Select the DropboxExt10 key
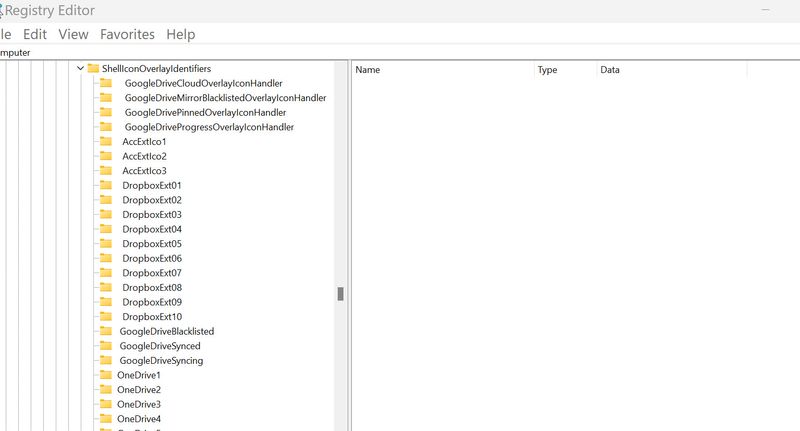The width and height of the screenshot is (800, 431). coord(152,316)
